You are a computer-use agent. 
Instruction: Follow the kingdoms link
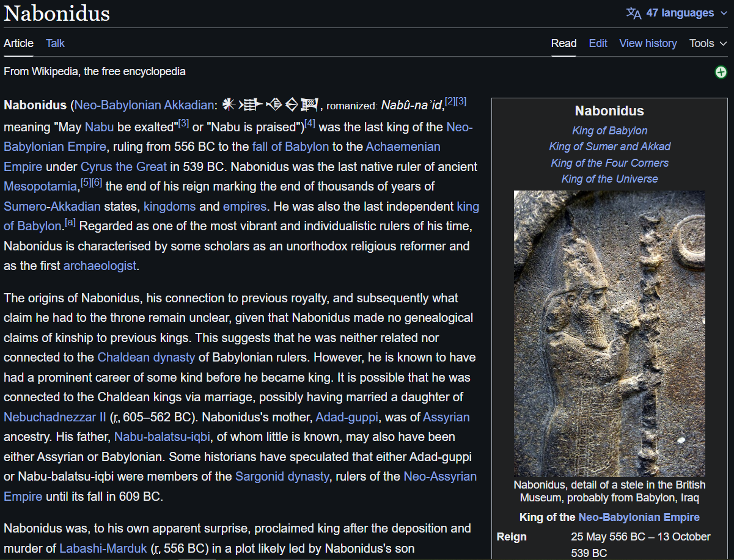pos(170,206)
